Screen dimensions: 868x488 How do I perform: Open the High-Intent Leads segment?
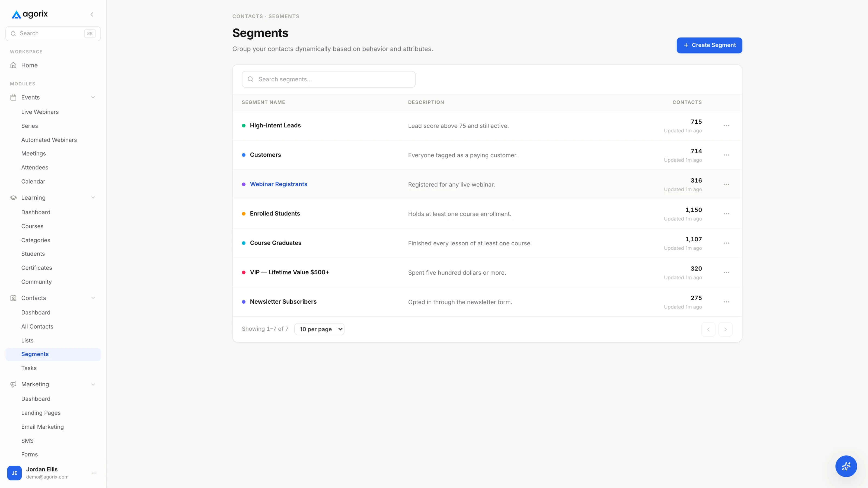click(275, 126)
